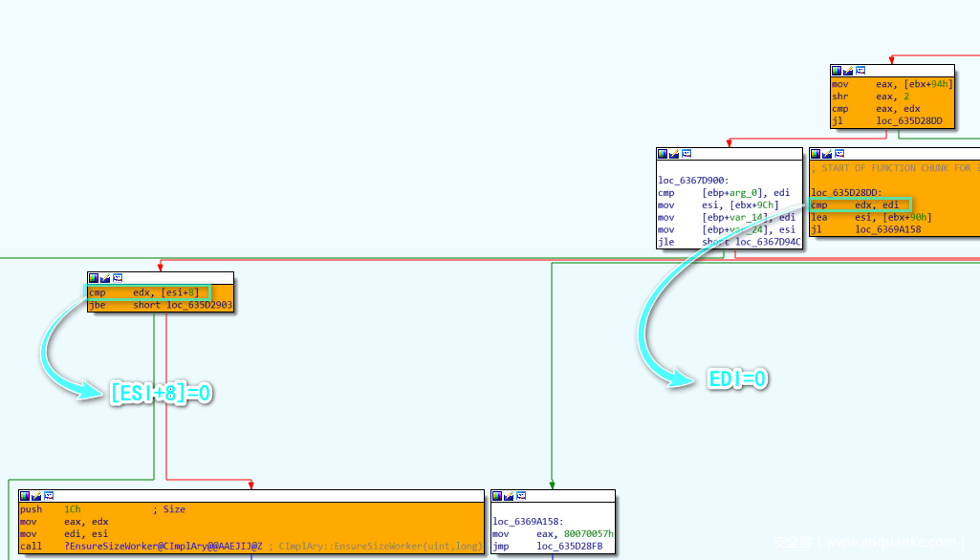Click the group nodes icon on the loc_6369A158 block

tap(520, 496)
